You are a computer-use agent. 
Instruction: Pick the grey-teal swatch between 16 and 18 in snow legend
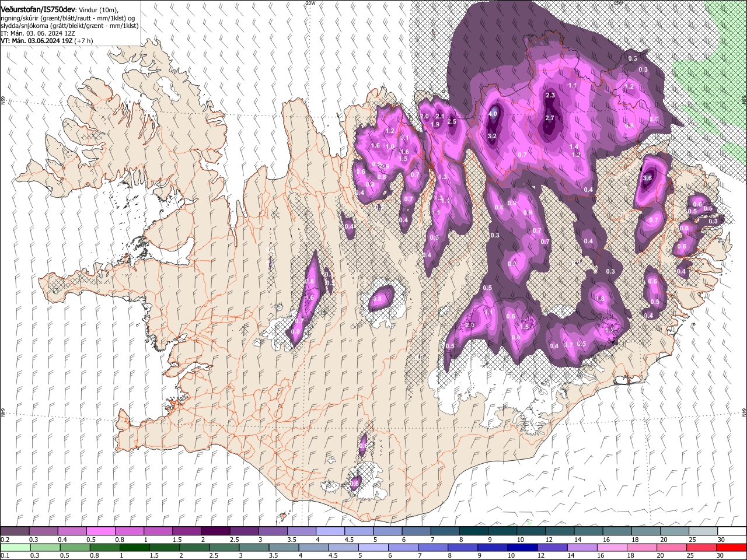(617, 531)
